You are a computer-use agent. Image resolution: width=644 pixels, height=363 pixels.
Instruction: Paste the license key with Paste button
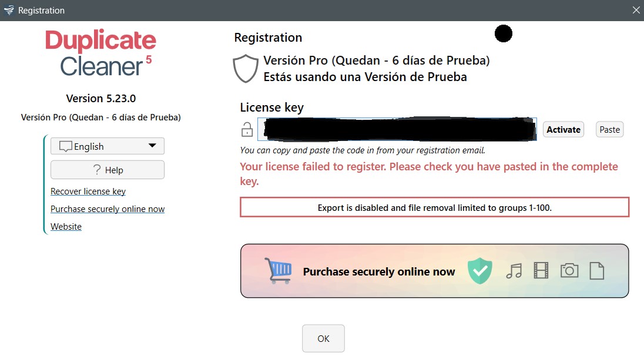coord(609,130)
